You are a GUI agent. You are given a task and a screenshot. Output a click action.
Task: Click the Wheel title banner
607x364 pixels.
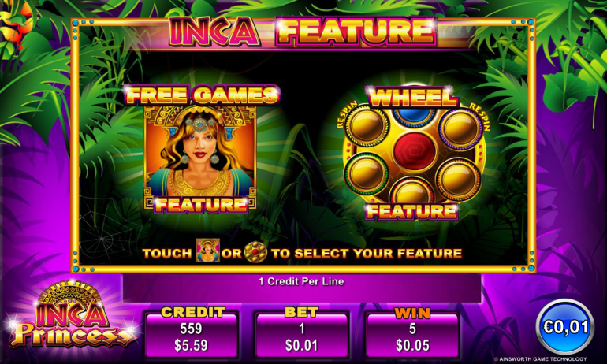[413, 97]
